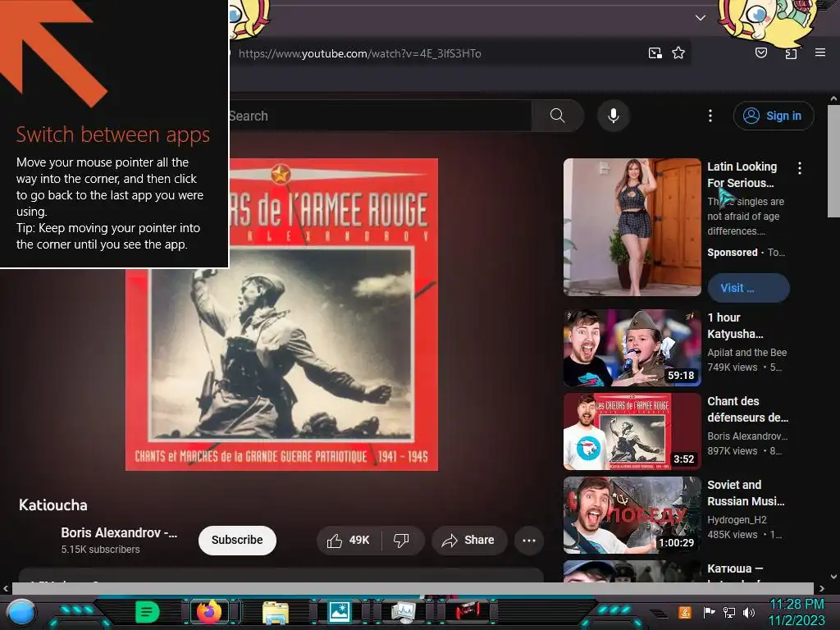840x630 pixels.
Task: Open the Chant des défenseurs video thumbnail
Action: (632, 431)
